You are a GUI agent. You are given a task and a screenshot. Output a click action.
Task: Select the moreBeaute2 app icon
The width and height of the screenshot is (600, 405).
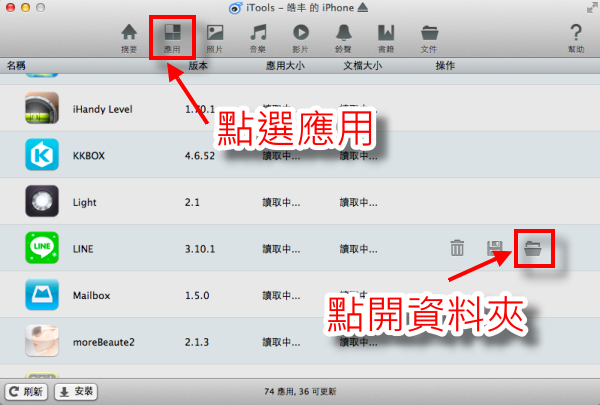[42, 341]
